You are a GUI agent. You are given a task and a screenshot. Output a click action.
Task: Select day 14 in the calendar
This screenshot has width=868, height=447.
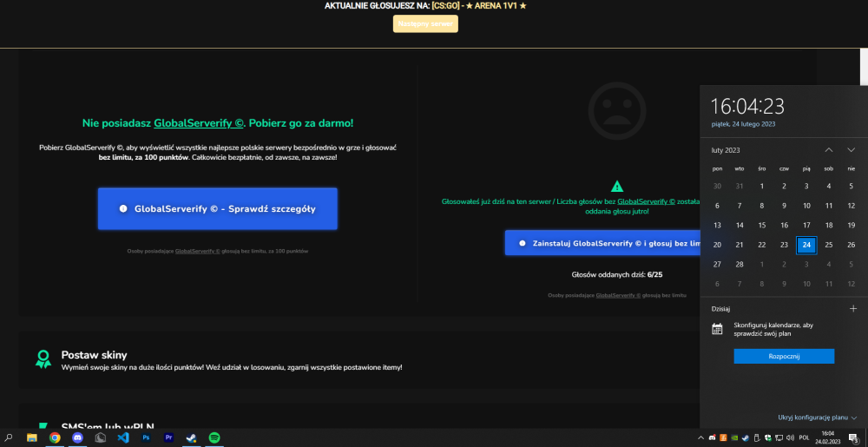click(740, 225)
